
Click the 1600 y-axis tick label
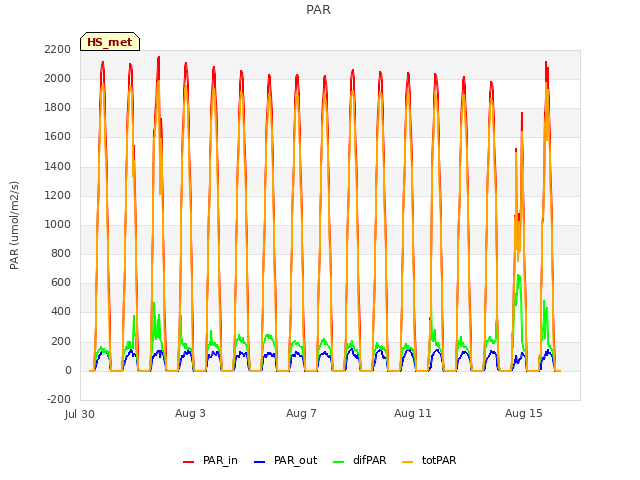point(58,137)
